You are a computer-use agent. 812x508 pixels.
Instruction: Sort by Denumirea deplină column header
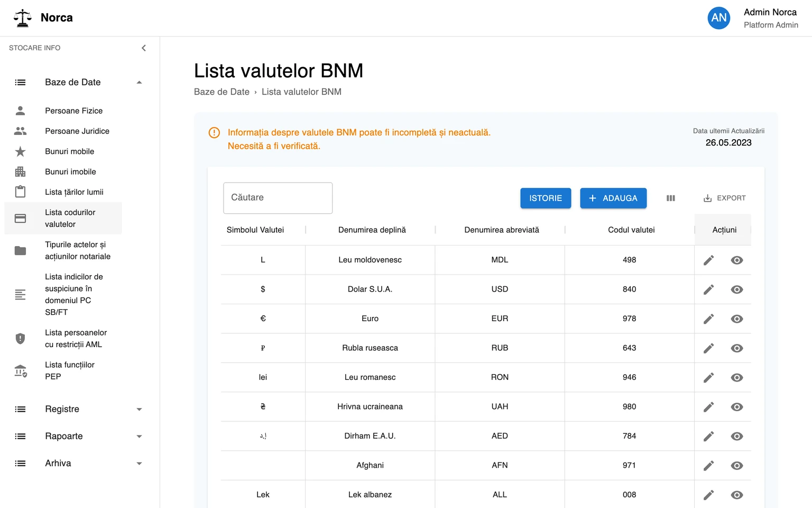click(372, 230)
